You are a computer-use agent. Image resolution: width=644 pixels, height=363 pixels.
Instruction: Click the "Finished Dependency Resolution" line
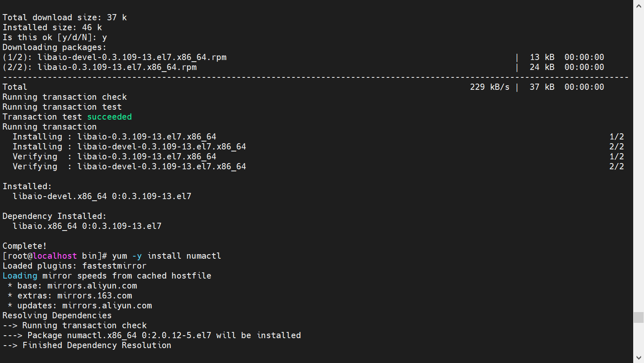(x=97, y=345)
